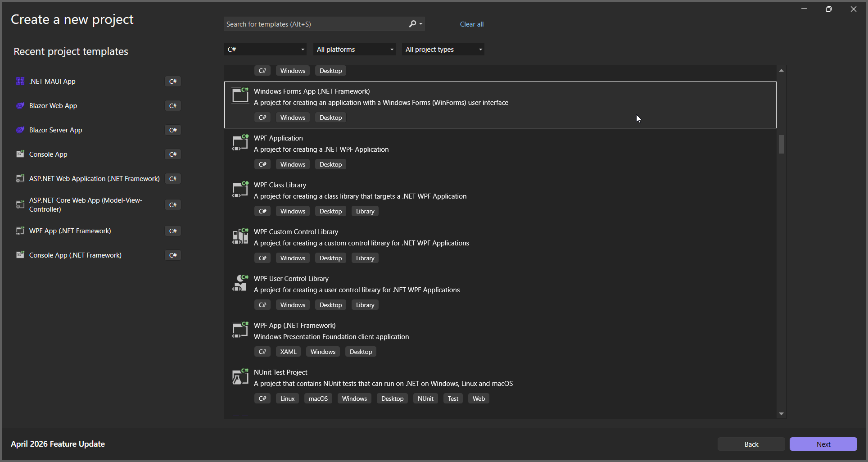This screenshot has height=462, width=868.
Task: Click the NUnit tag under NUnit Test Project
Action: (425, 399)
